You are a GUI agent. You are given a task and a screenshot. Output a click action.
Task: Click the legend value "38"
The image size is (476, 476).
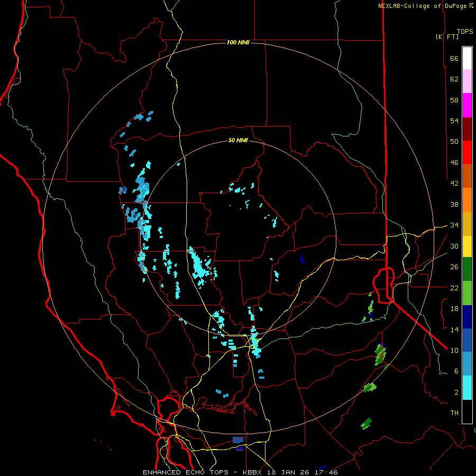point(454,204)
